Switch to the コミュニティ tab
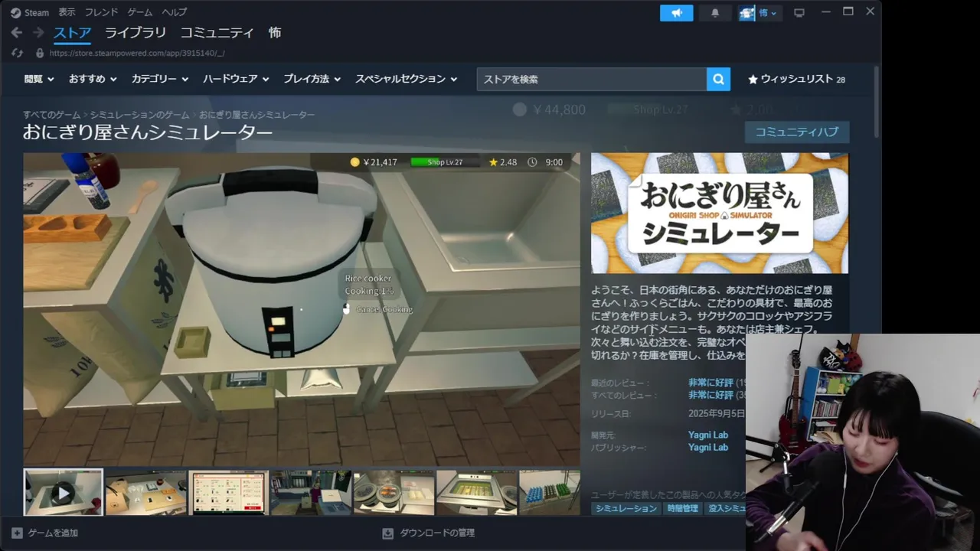Image resolution: width=980 pixels, height=551 pixels. pos(217,33)
